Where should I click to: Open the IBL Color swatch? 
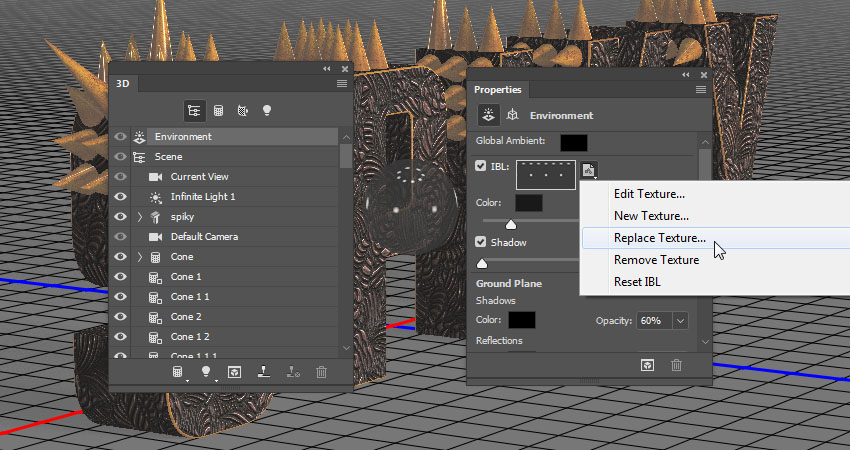click(529, 203)
